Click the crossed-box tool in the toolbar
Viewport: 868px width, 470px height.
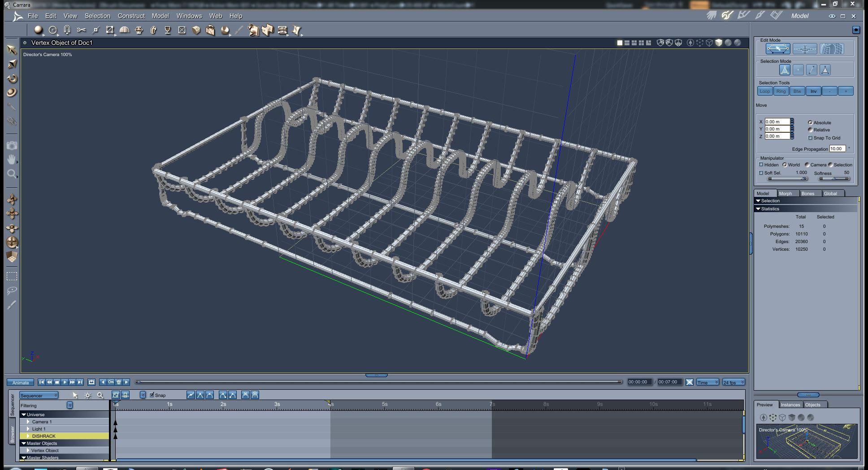[x=182, y=30]
